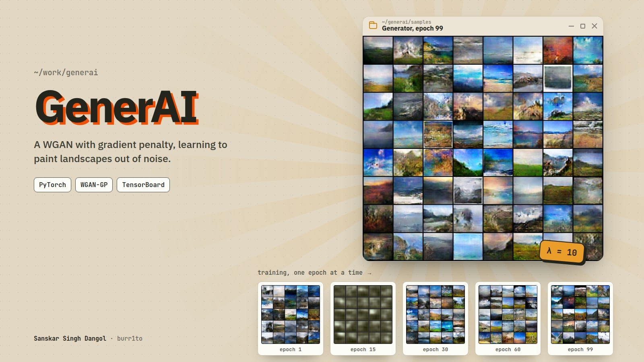Open the epoch 99 thumbnail

pyautogui.click(x=580, y=319)
